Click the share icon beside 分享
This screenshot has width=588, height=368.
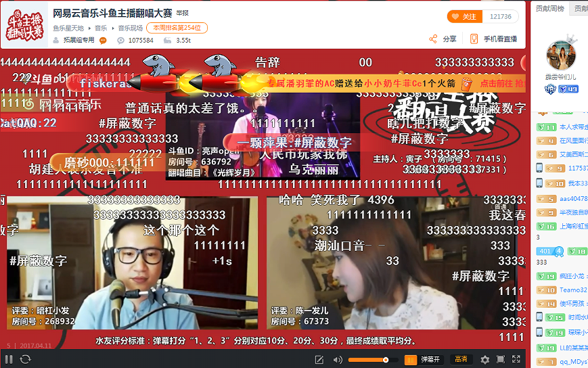[x=433, y=39]
